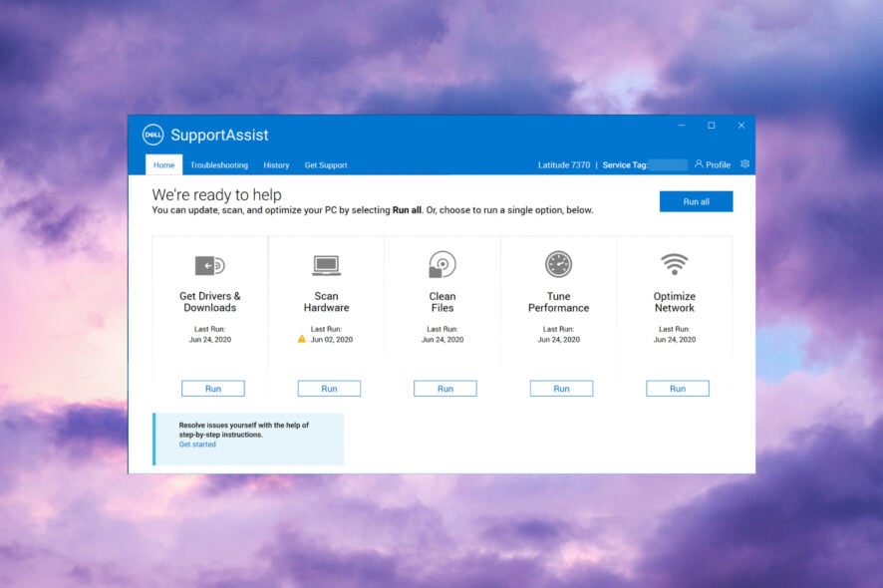The height and width of the screenshot is (588, 883).
Task: Run a hardware scan
Action: click(329, 388)
